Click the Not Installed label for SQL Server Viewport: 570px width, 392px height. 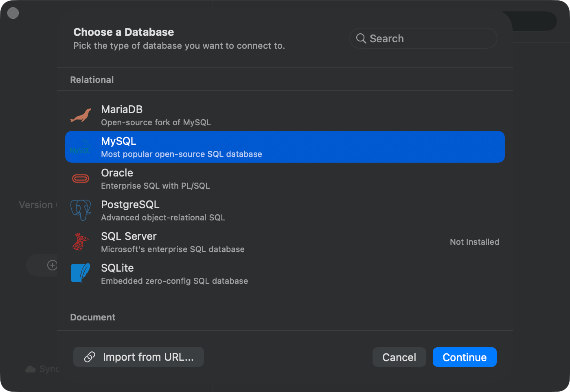tap(474, 242)
